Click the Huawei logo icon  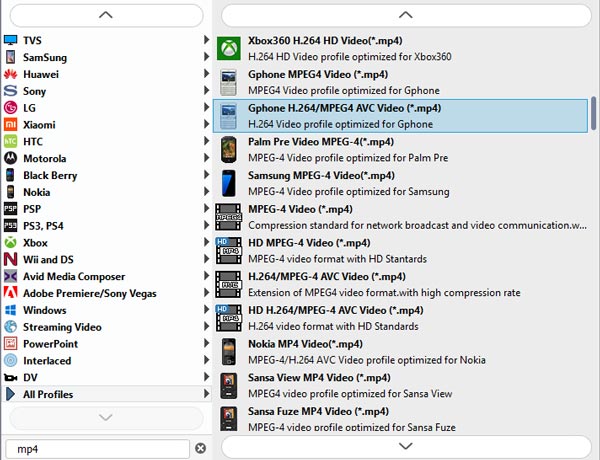(x=10, y=74)
